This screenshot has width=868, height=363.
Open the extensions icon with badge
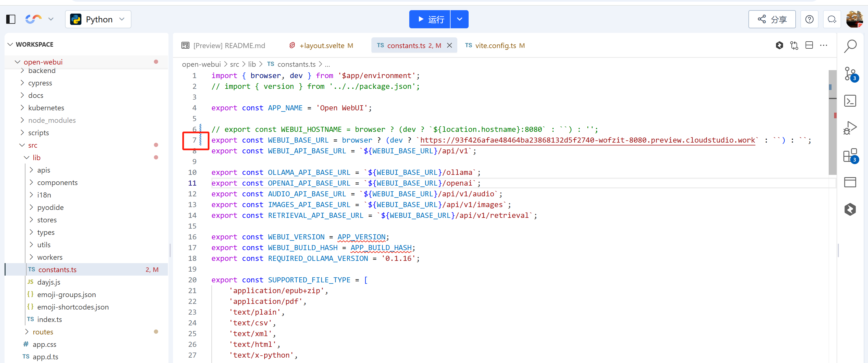coord(850,156)
